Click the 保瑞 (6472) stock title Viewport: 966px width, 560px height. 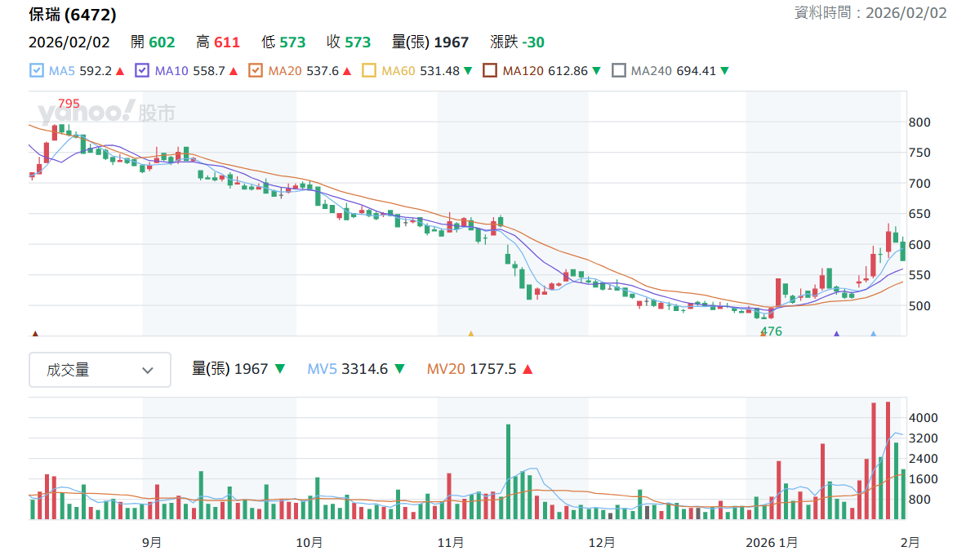[73, 15]
